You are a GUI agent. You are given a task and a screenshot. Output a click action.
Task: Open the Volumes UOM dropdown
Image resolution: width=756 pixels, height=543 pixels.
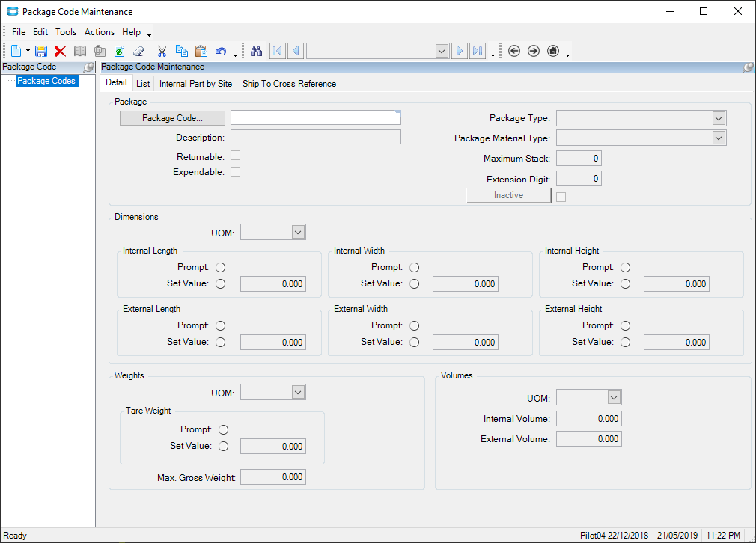coord(614,397)
